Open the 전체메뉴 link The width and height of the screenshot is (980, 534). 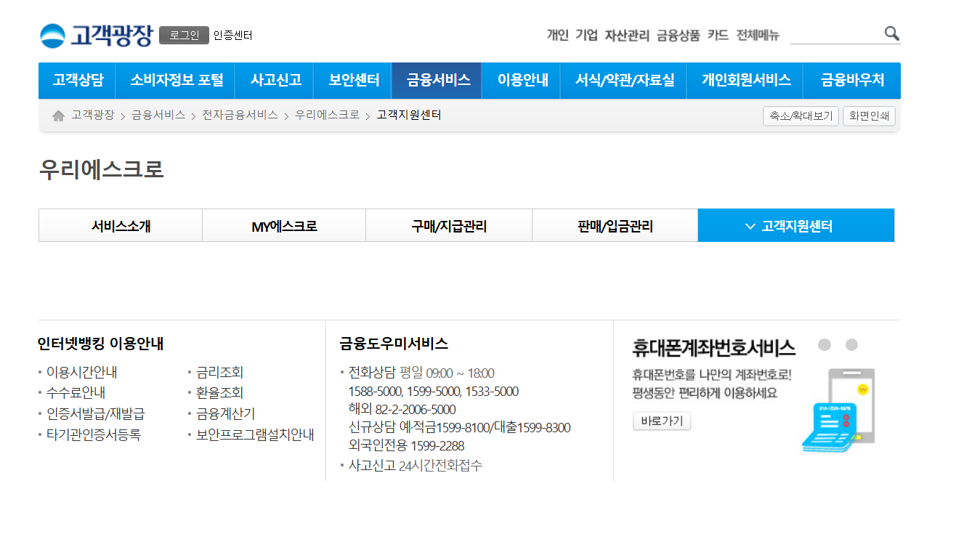click(758, 35)
